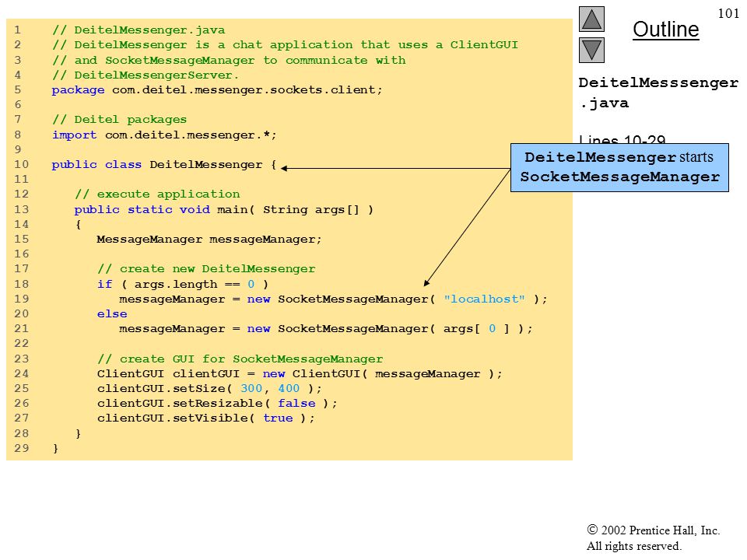This screenshot has width=747, height=560.
Task: Click the '// execute application' comment
Action: click(157, 194)
